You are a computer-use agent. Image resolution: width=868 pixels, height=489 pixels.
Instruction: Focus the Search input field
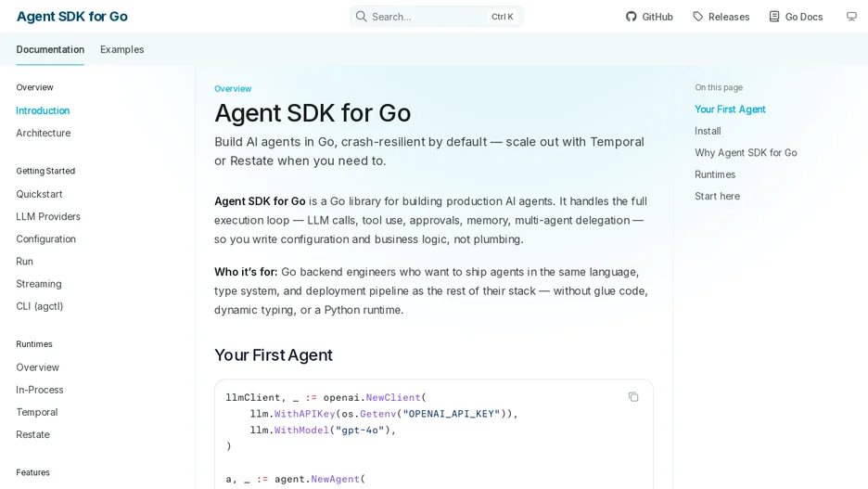[x=436, y=17]
